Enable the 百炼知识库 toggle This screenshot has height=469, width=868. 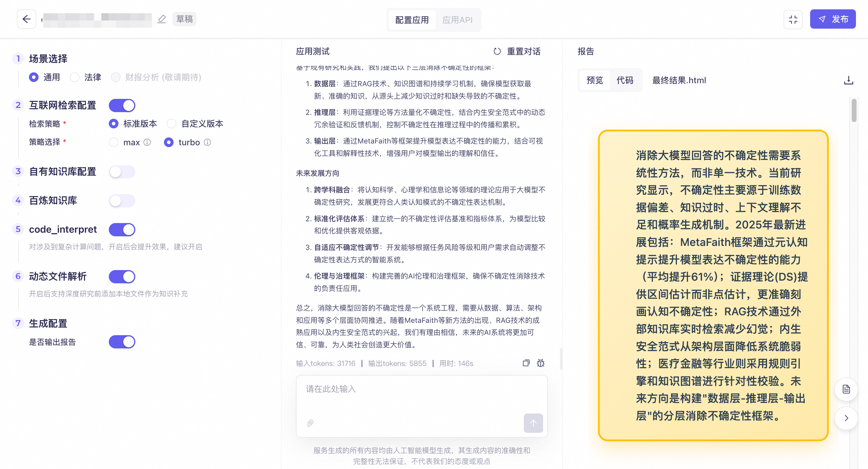coord(122,200)
